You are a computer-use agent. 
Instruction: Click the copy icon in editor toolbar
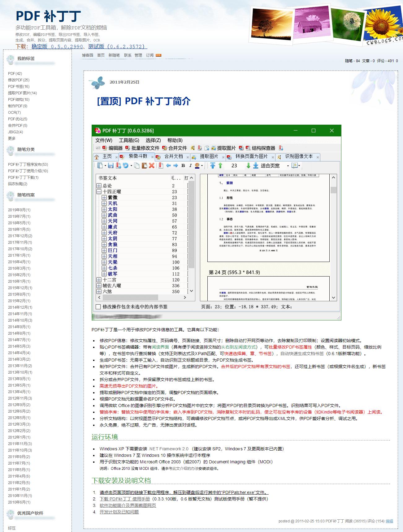137,166
